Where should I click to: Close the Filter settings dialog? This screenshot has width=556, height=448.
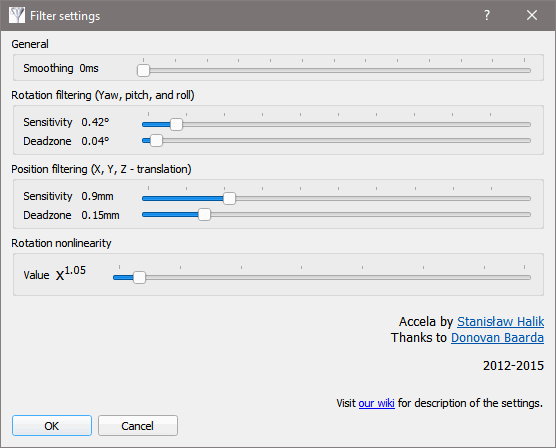click(532, 15)
